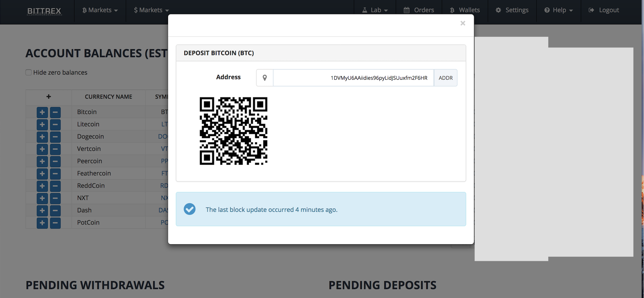The image size is (644, 298).
Task: Click the minus icon for Feathercoin row
Action: (55, 174)
